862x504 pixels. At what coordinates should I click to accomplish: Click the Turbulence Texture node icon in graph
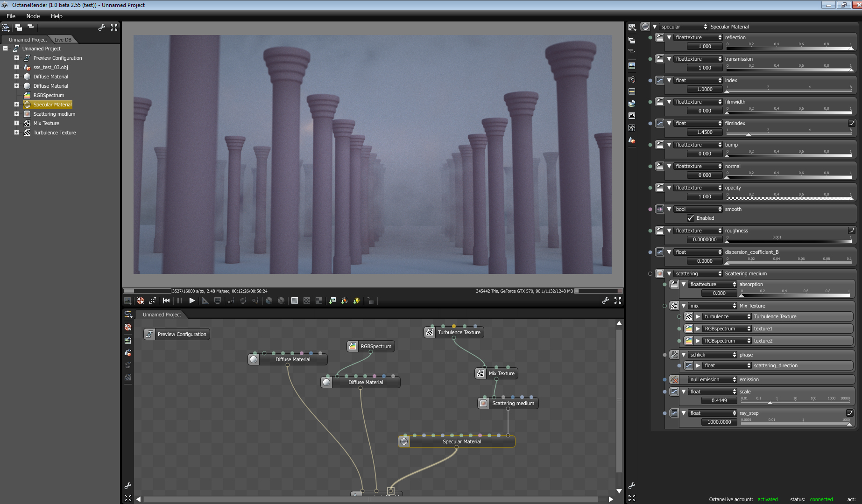[x=430, y=332]
